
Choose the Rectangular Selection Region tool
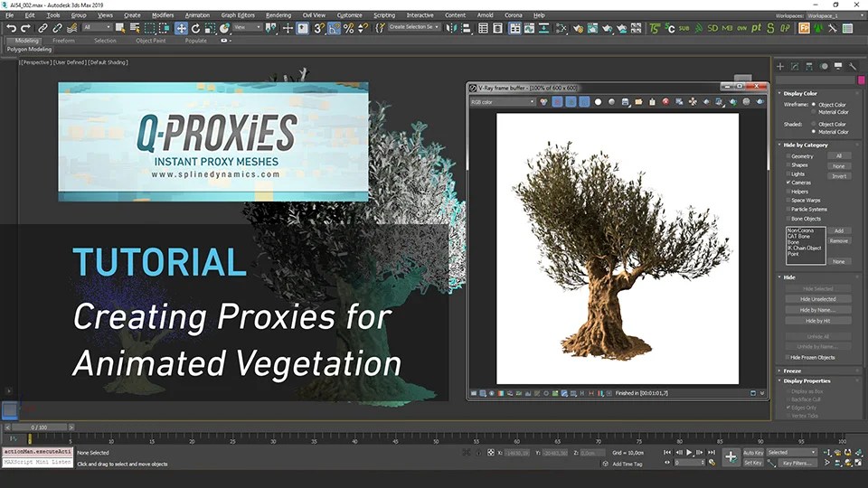pyautogui.click(x=149, y=28)
